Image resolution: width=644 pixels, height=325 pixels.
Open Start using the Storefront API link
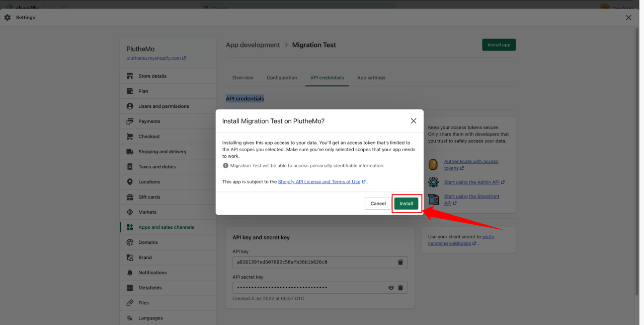tap(472, 200)
